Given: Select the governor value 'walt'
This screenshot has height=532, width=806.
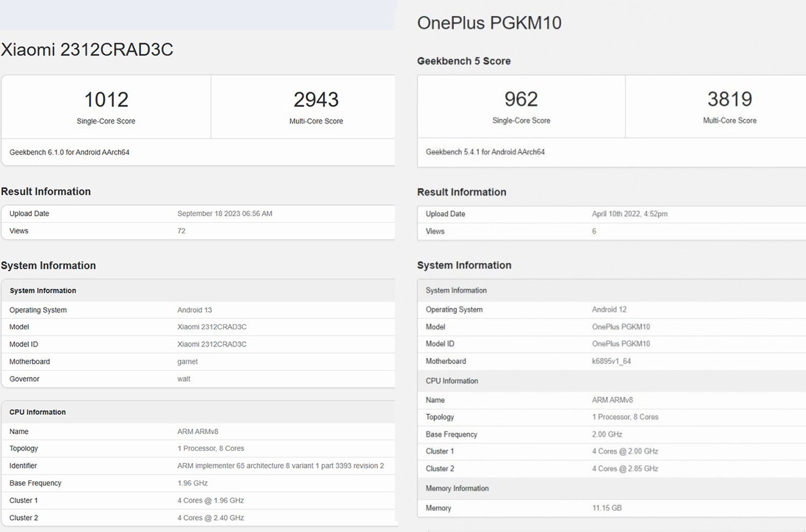Looking at the screenshot, I should point(184,379).
